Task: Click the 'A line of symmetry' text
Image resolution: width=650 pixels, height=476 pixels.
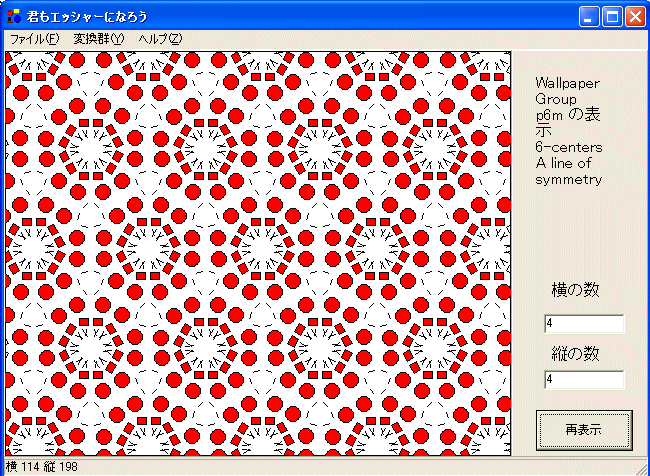Action: pos(568,171)
